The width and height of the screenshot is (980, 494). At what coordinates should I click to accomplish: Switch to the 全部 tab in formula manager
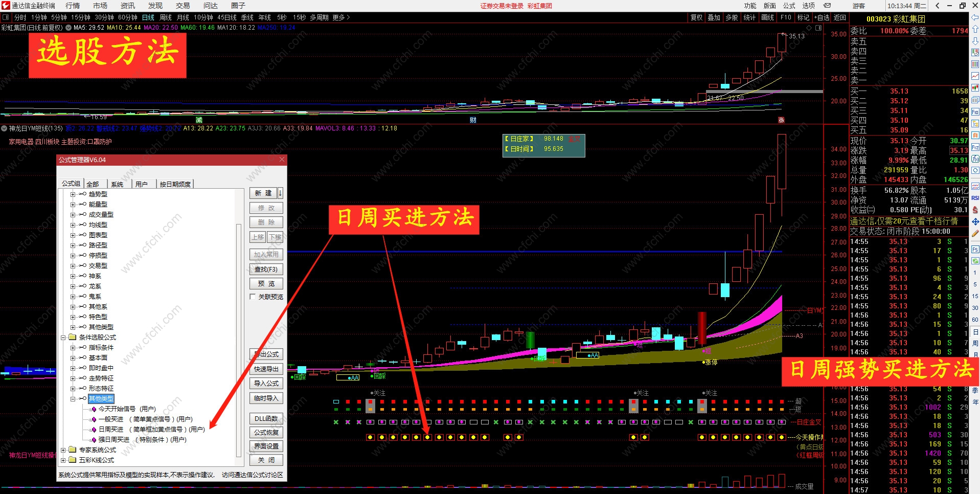(x=93, y=184)
